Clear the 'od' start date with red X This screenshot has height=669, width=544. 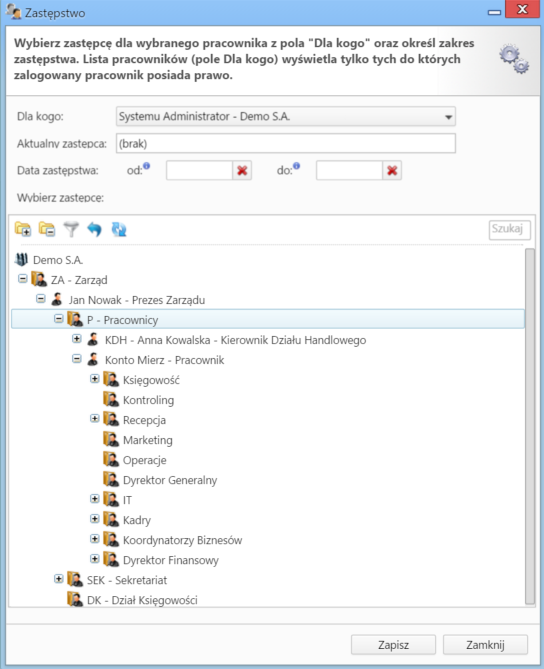click(242, 171)
